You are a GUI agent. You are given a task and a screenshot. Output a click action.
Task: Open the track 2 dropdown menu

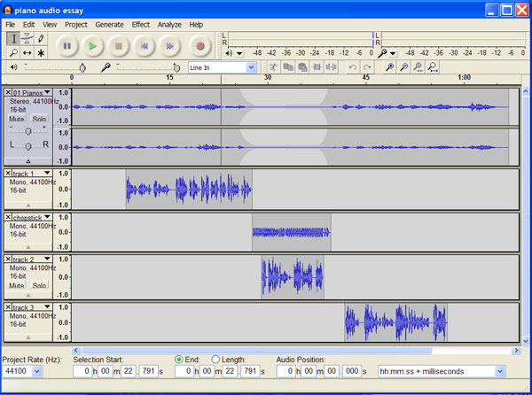click(x=47, y=259)
